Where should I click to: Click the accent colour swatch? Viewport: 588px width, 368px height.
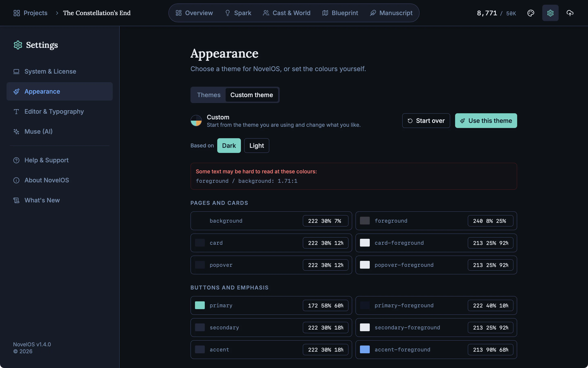pyautogui.click(x=200, y=350)
